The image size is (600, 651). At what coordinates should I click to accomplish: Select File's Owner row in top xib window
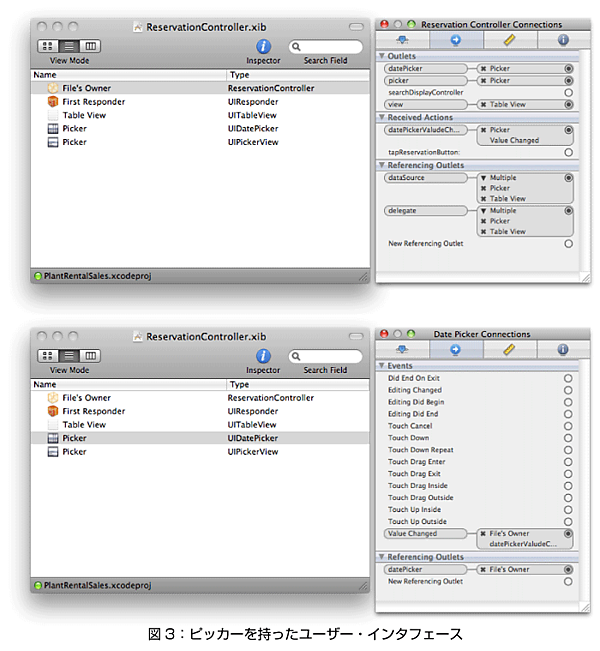pyautogui.click(x=200, y=88)
